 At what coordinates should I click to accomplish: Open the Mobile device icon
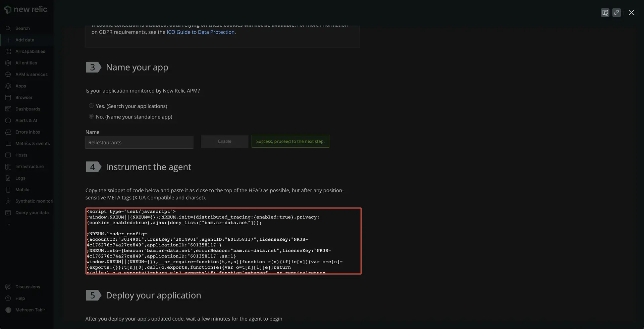pos(8,190)
